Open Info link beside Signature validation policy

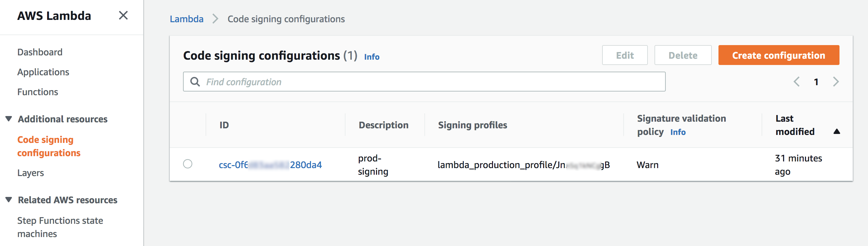pos(678,132)
